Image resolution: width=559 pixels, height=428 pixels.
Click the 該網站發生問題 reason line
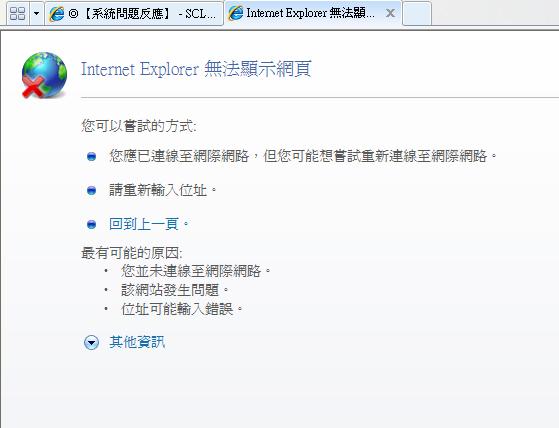click(x=170, y=290)
